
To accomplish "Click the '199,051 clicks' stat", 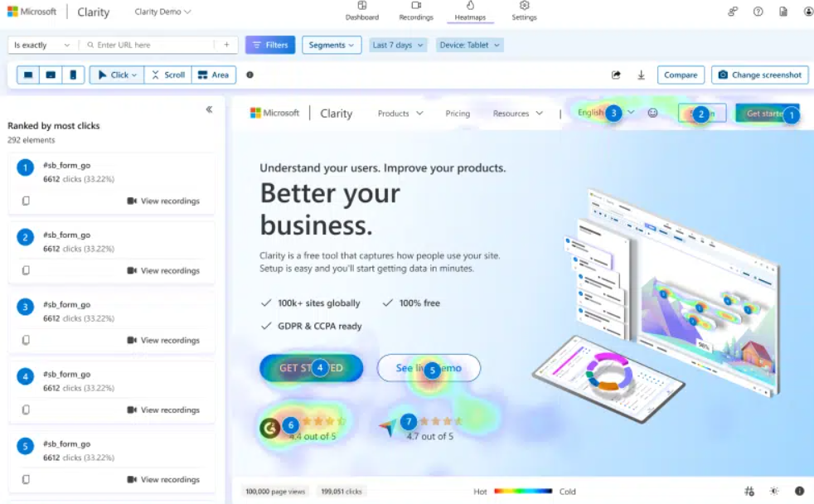I will click(341, 491).
